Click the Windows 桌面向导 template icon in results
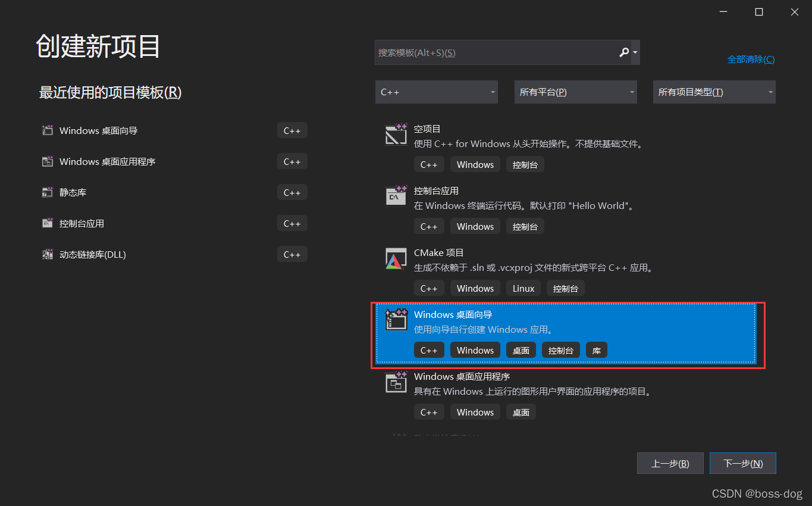 pos(396,320)
